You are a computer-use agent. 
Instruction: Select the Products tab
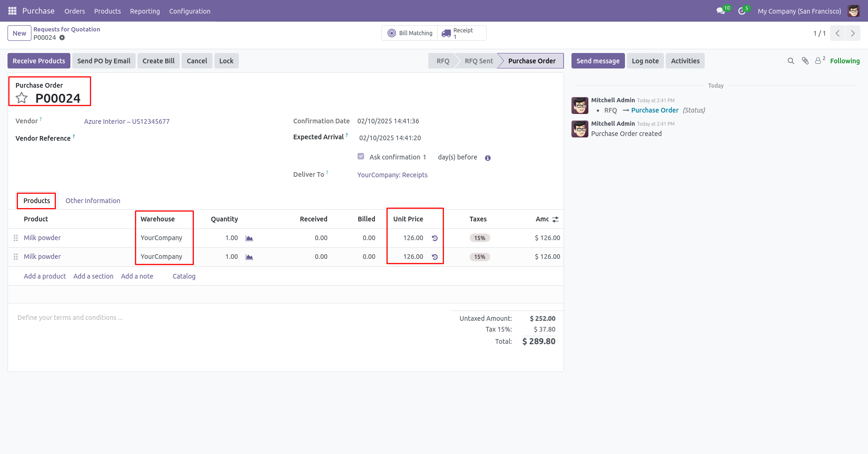[x=37, y=201]
